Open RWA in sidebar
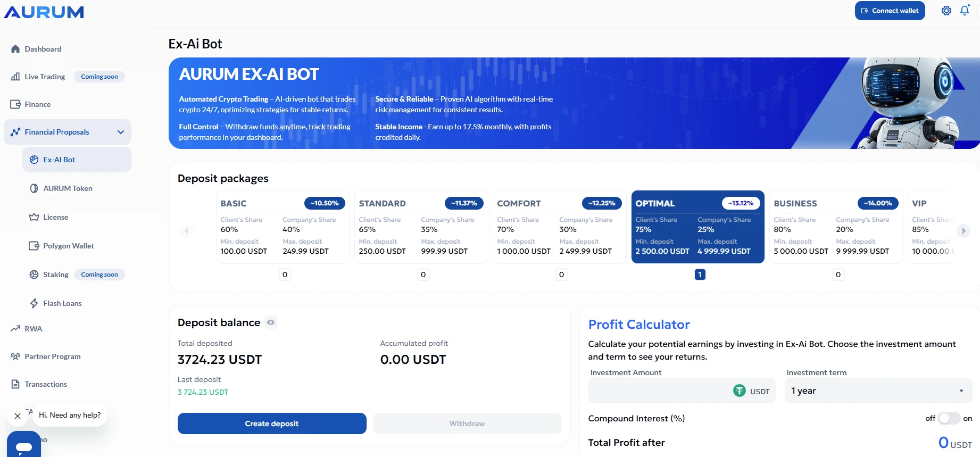 click(x=33, y=329)
